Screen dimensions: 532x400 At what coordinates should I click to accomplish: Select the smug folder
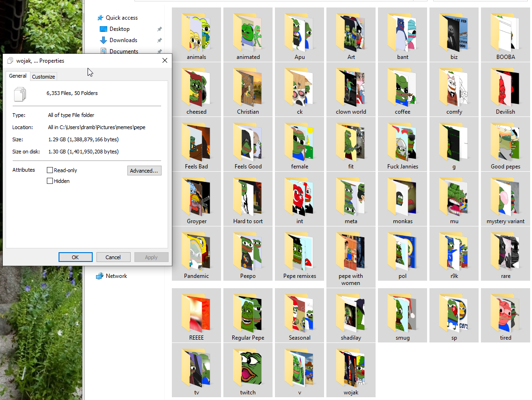tap(402, 315)
